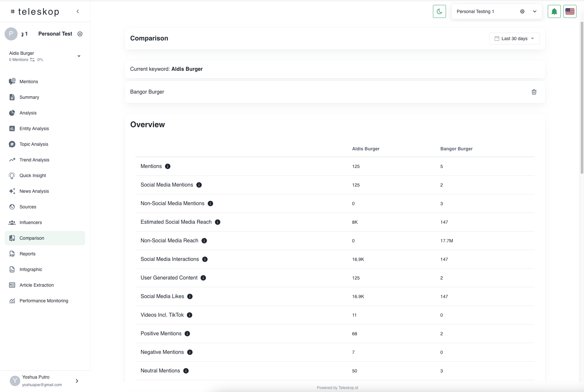Show info for Neutral Mentions

click(x=186, y=371)
